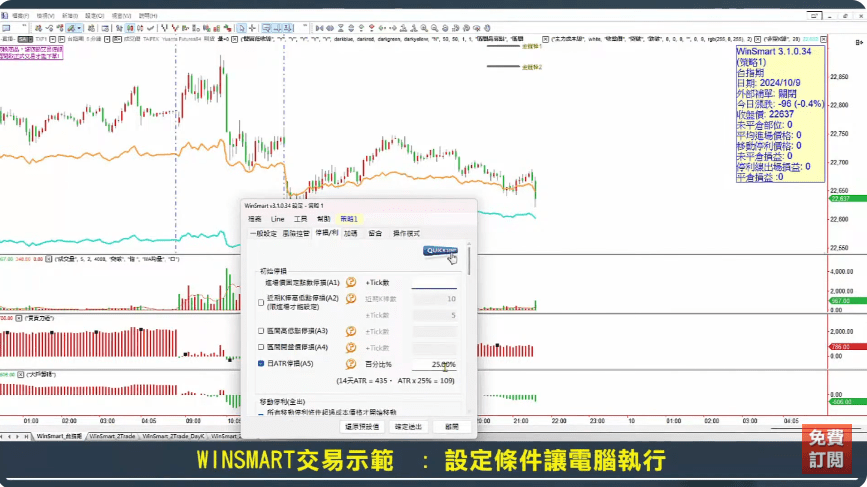Select the arrow pointer tool in toolbar
This screenshot has width=867, height=487.
click(242, 28)
